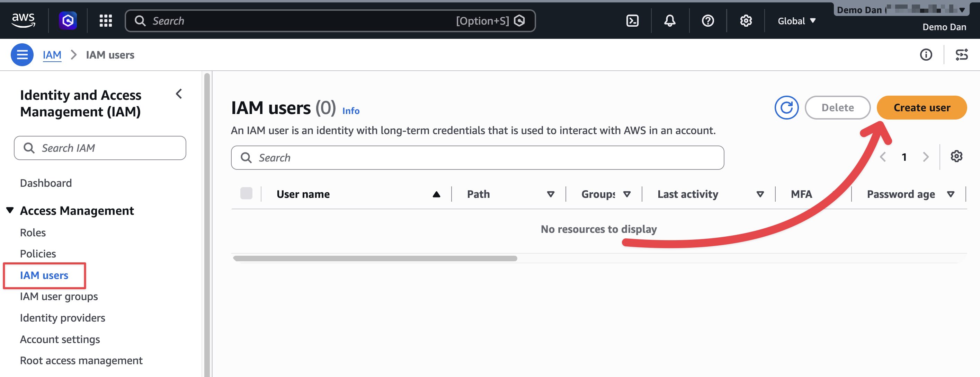Open Identity providers in the sidebar
This screenshot has width=980, height=377.
[x=62, y=318]
